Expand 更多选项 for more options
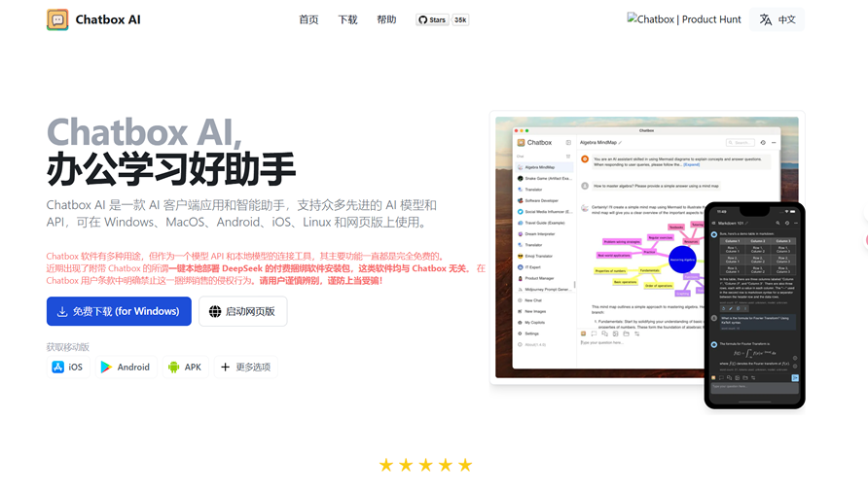Screen dimensions: 868x491 click(x=246, y=368)
